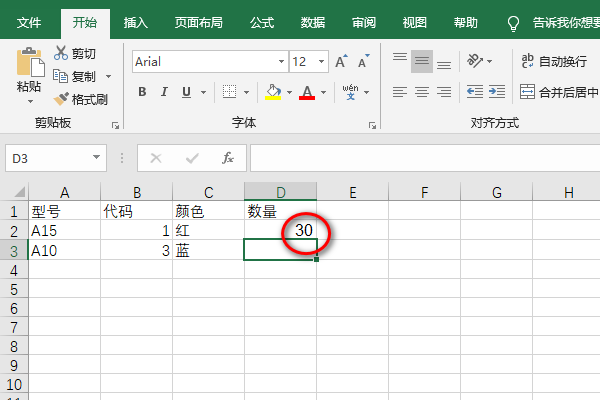Viewport: 600px width, 400px height.
Task: Open underline style dropdown arrow
Action: (x=204, y=92)
